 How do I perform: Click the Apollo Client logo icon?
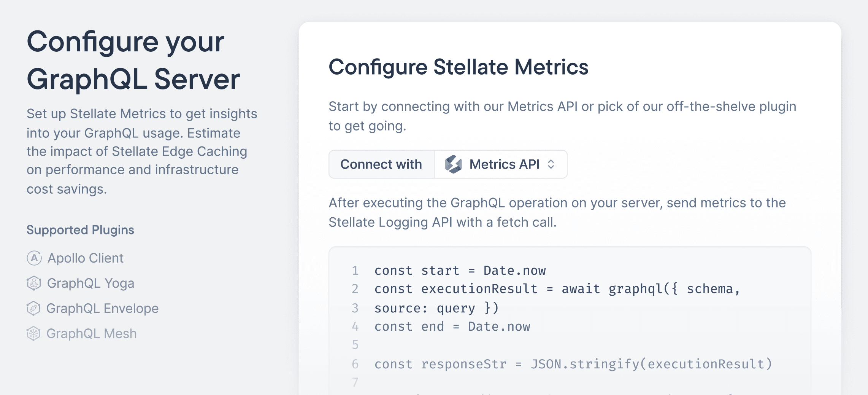point(34,258)
